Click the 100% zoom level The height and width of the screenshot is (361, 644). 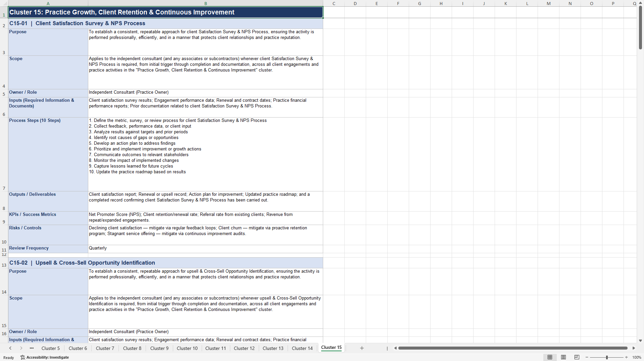coord(637,357)
